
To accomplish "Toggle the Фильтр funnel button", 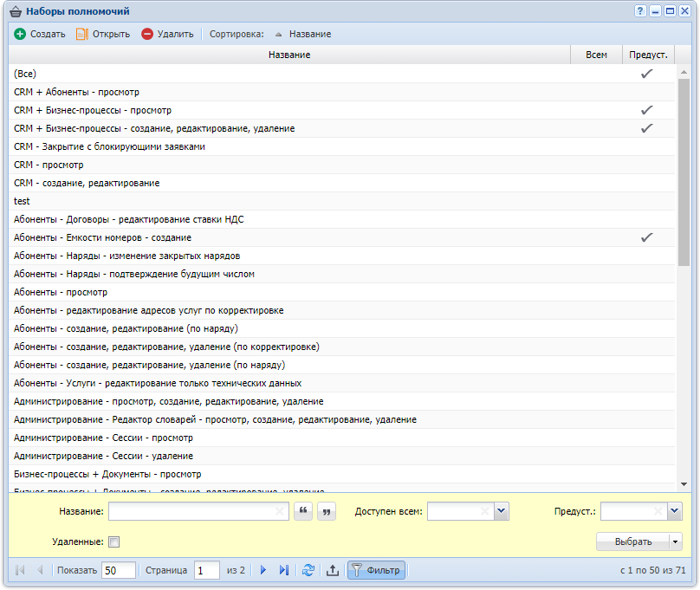I will [x=376, y=570].
